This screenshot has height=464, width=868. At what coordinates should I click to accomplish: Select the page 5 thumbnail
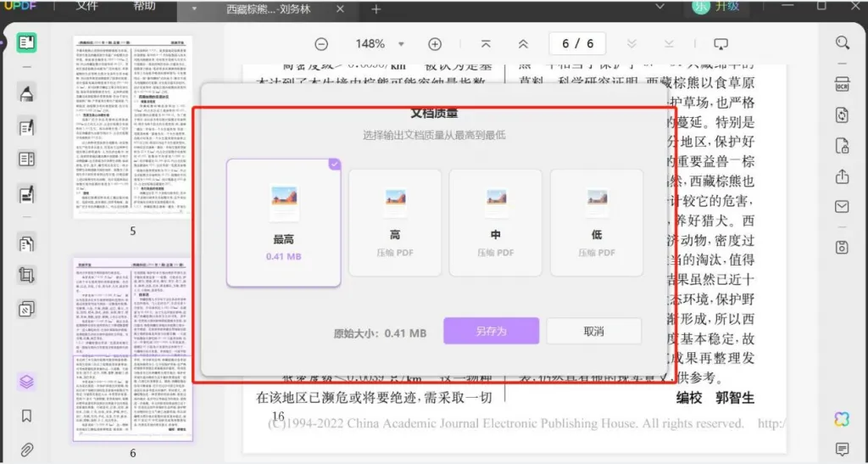coord(133,126)
